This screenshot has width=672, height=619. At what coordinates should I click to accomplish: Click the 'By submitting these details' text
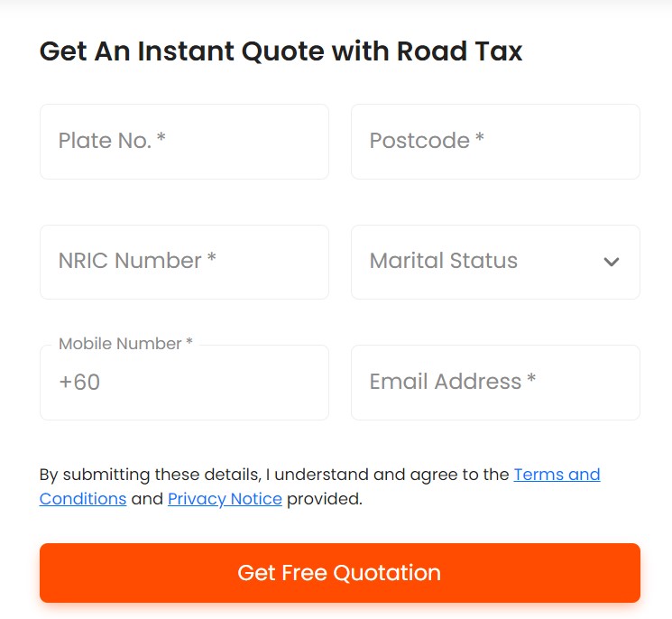[x=150, y=475]
